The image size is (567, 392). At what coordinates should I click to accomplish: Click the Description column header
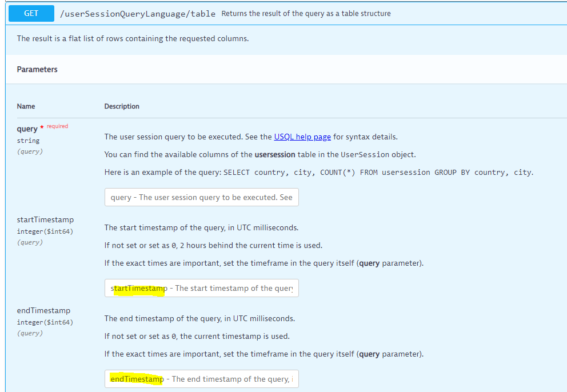(x=122, y=106)
